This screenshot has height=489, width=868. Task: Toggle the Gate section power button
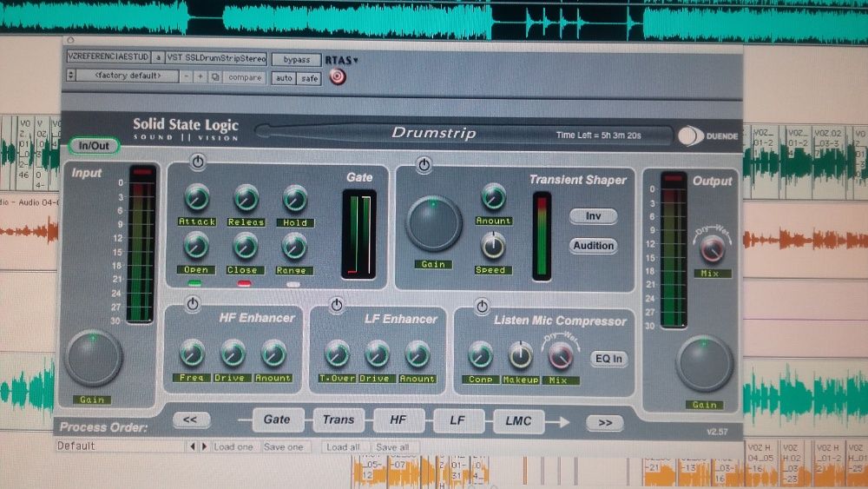click(x=198, y=162)
